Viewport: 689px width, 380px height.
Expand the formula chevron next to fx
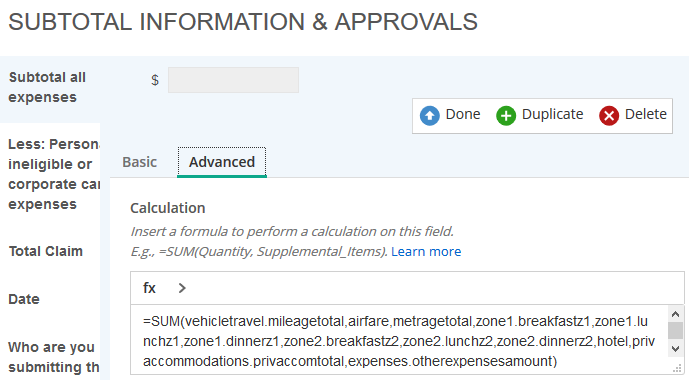pos(182,288)
